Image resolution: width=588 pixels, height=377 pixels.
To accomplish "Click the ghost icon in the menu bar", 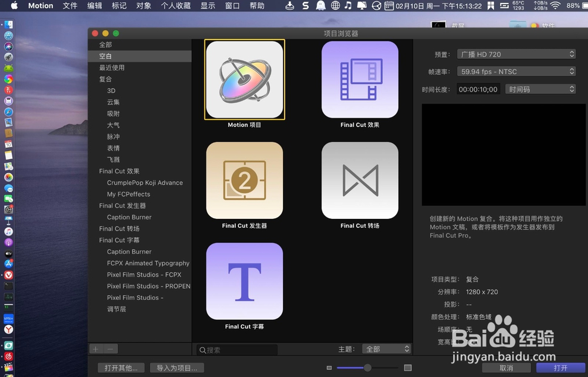I will [x=320, y=5].
